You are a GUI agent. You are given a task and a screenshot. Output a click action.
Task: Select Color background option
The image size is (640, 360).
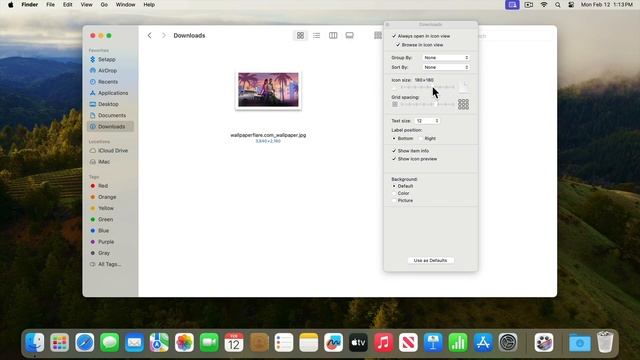click(394, 193)
